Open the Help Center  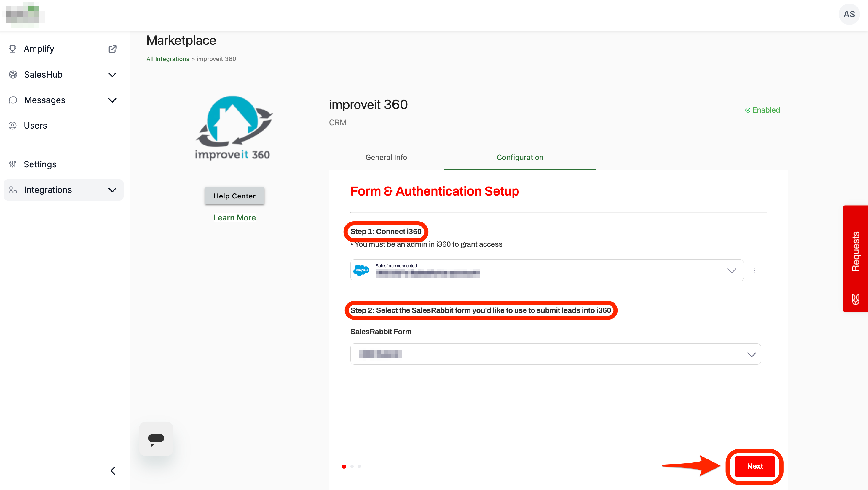pos(234,196)
